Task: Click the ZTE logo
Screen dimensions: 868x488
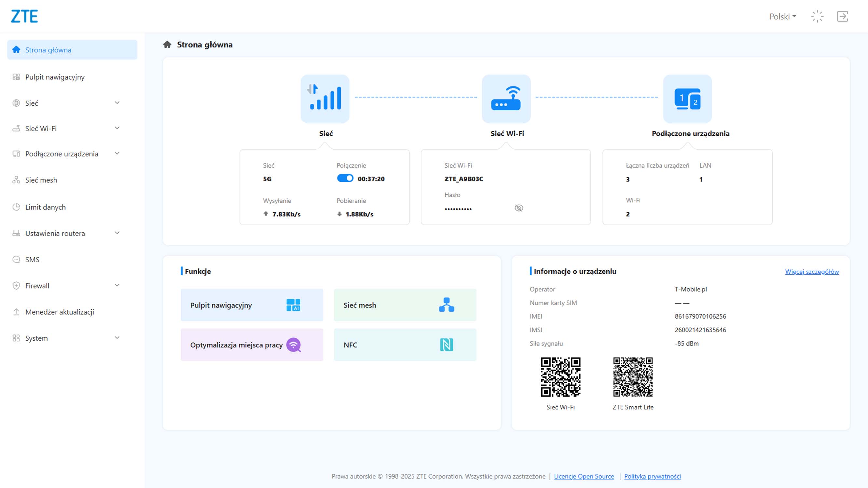Action: click(25, 16)
